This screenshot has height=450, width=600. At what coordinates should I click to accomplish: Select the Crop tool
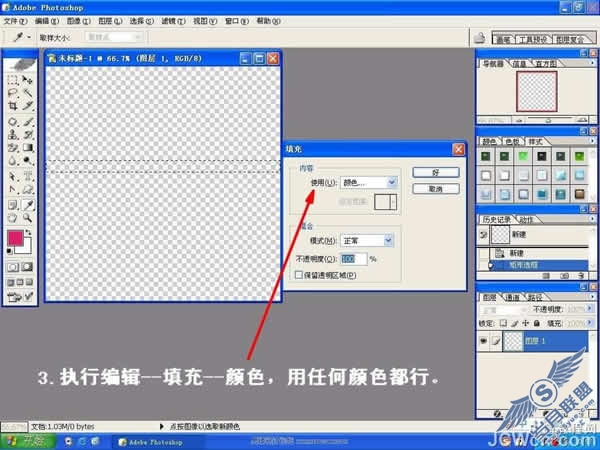[13, 105]
